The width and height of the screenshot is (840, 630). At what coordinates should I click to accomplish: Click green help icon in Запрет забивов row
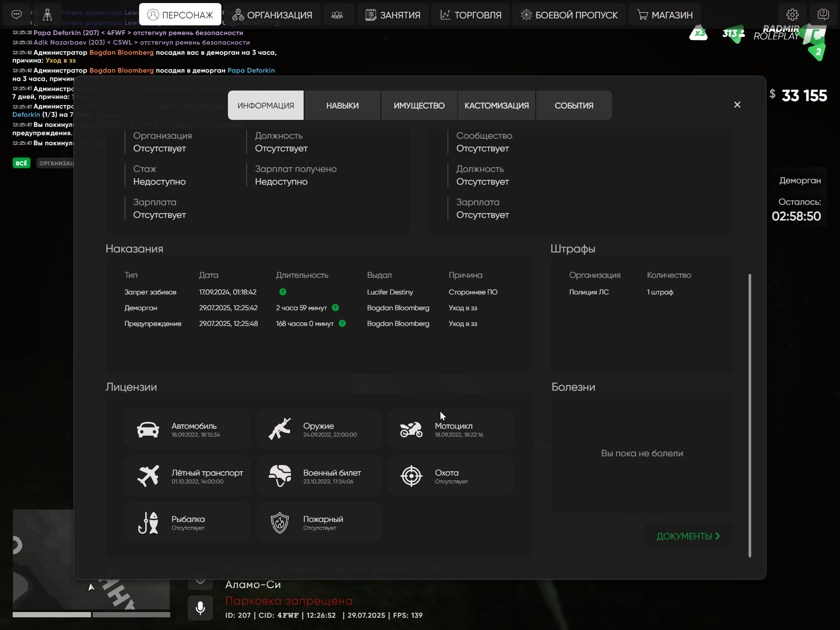pos(283,292)
